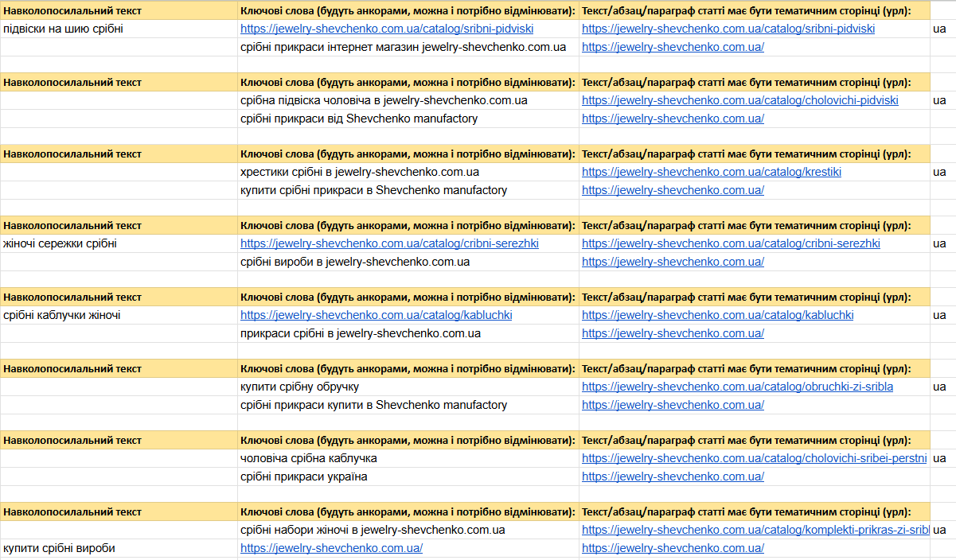Select cell 'купити срібні прикраси в Shevchenko manufactory'
The image size is (956, 560).
(408, 190)
